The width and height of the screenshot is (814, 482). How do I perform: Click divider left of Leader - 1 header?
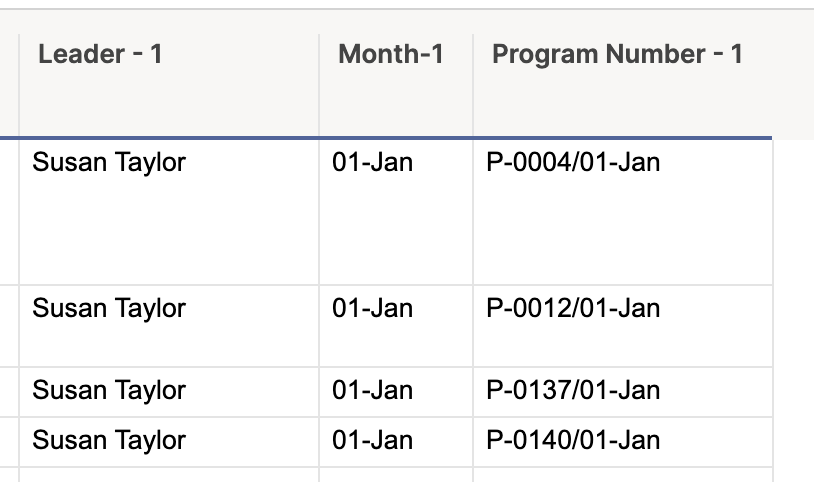click(19, 85)
